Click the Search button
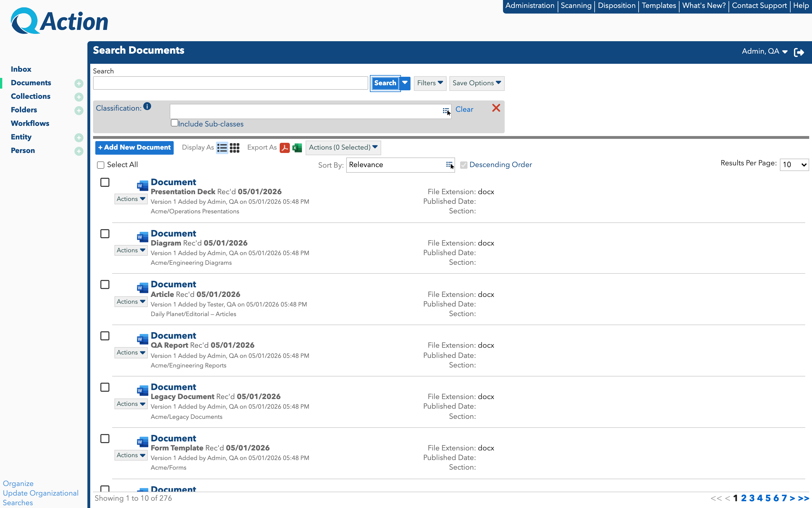 tap(385, 83)
